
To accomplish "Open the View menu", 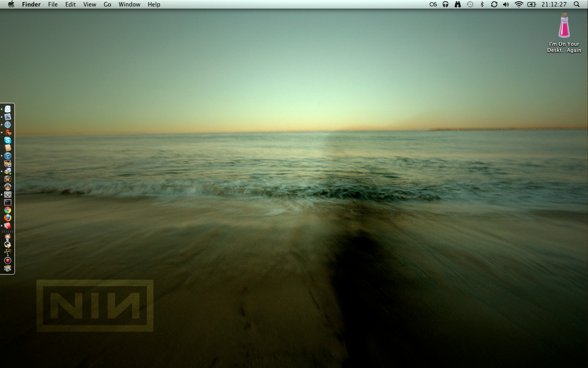I will (x=89, y=4).
